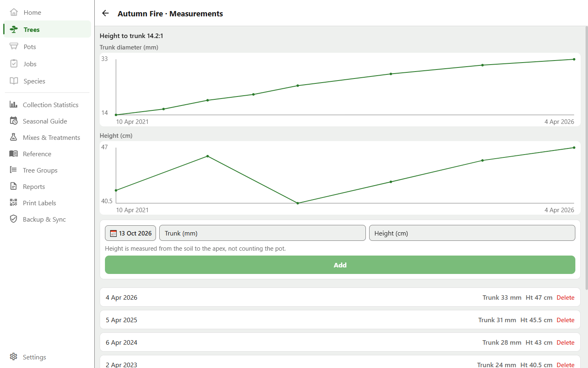
Task: Open Home via its house icon
Action: coord(14,12)
